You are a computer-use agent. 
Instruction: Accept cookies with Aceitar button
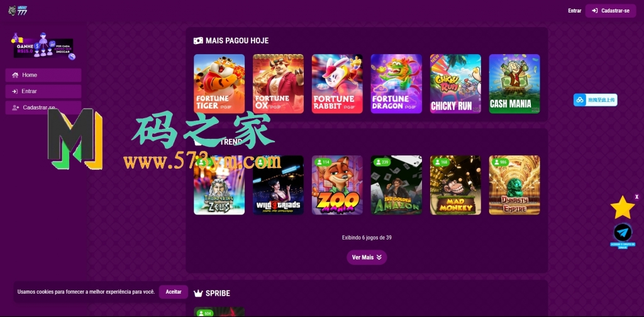[174, 292]
